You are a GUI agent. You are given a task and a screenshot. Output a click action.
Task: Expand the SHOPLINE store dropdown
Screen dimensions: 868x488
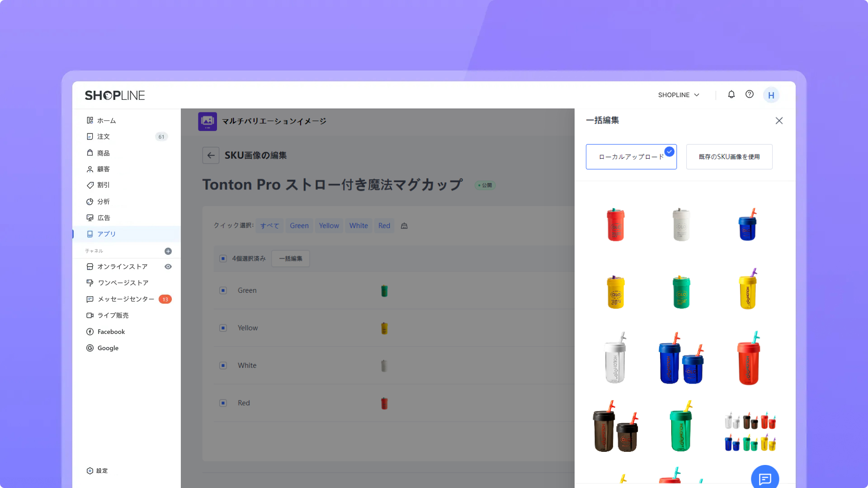(679, 95)
